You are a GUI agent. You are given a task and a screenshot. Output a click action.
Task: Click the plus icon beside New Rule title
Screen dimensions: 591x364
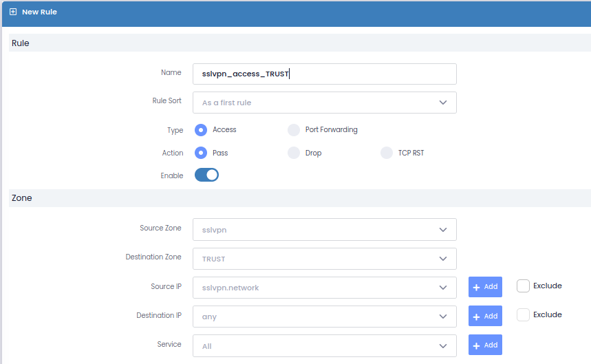13,12
